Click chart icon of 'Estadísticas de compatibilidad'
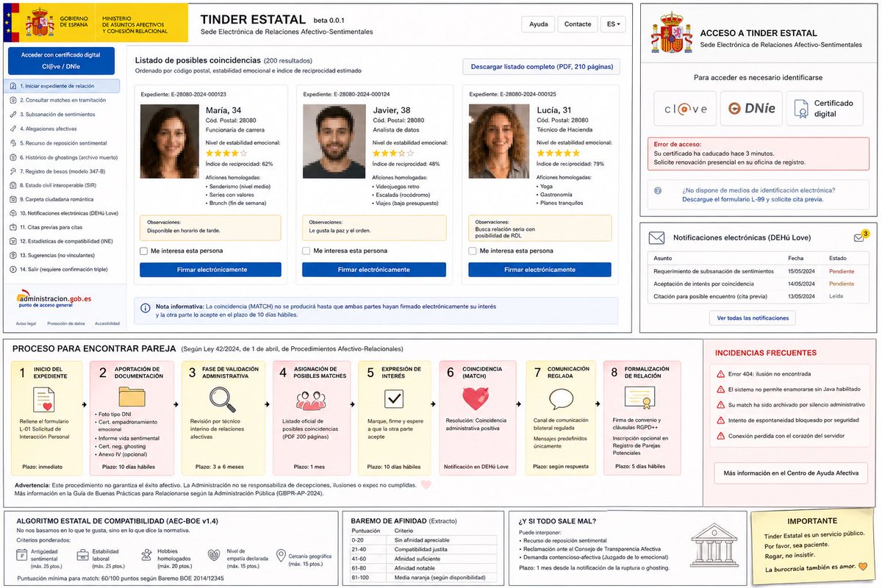The width and height of the screenshot is (882, 588). (12, 241)
